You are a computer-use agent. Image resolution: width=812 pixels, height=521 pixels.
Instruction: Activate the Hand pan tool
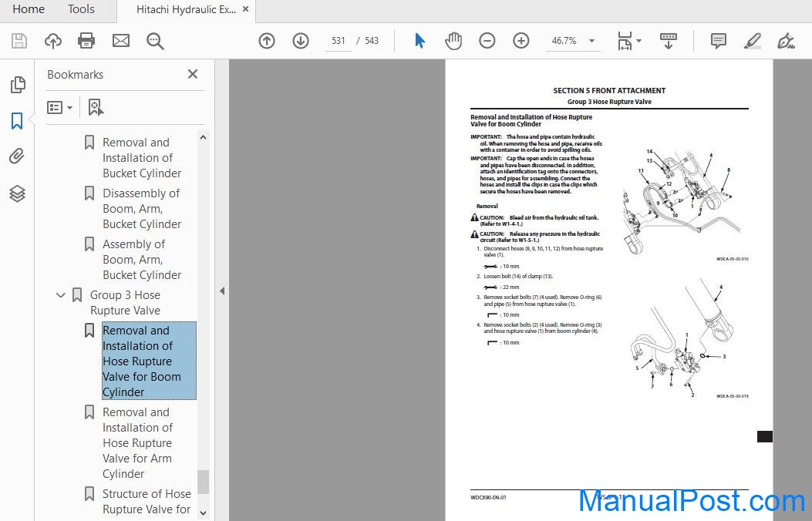pyautogui.click(x=453, y=40)
